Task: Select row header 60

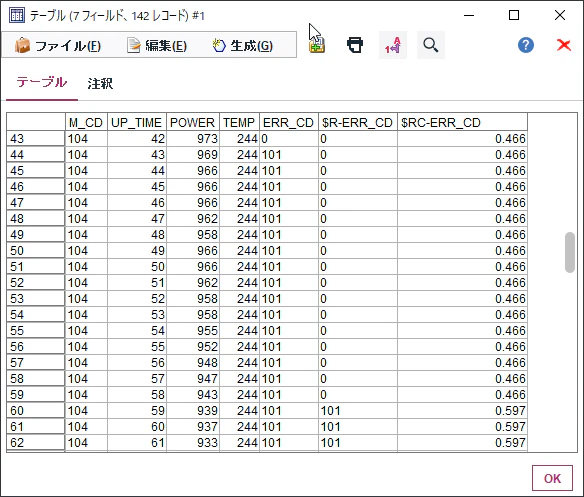Action: click(x=35, y=410)
